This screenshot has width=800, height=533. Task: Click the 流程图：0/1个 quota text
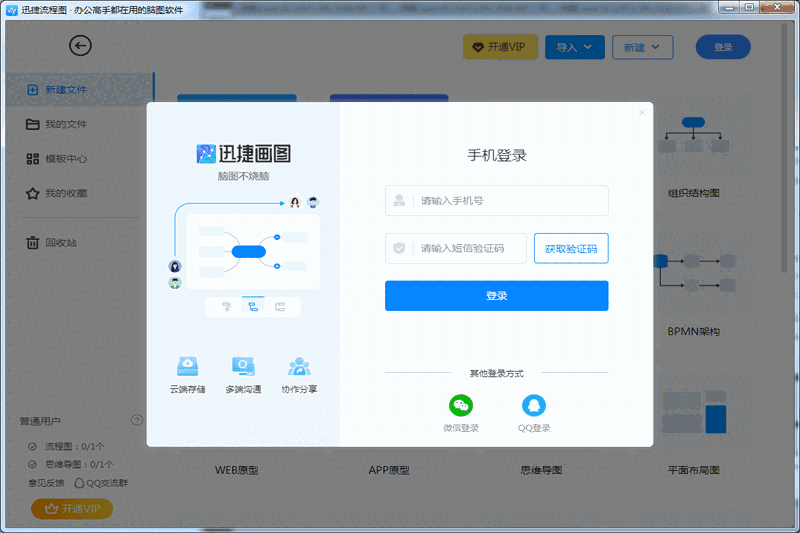pyautogui.click(x=74, y=447)
